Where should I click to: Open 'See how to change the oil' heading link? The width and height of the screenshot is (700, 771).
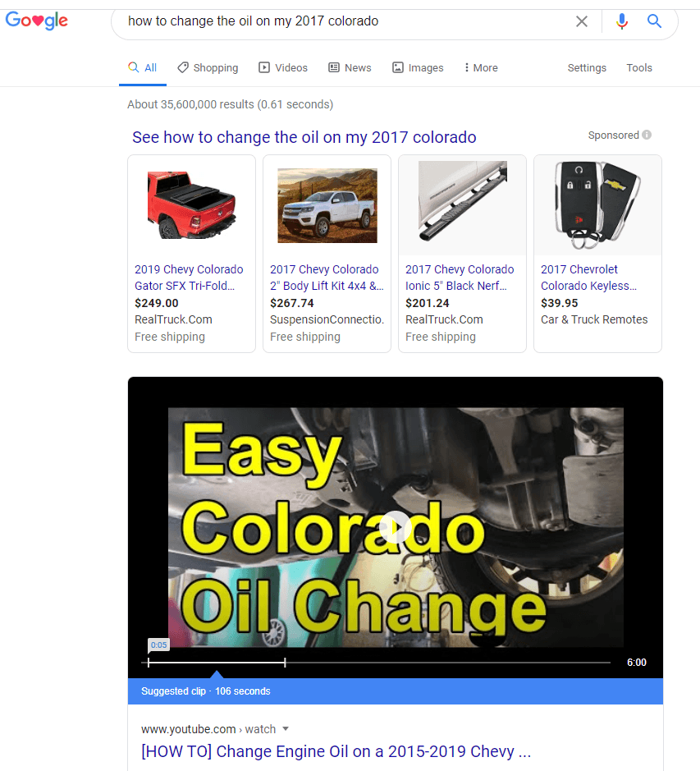(x=304, y=137)
